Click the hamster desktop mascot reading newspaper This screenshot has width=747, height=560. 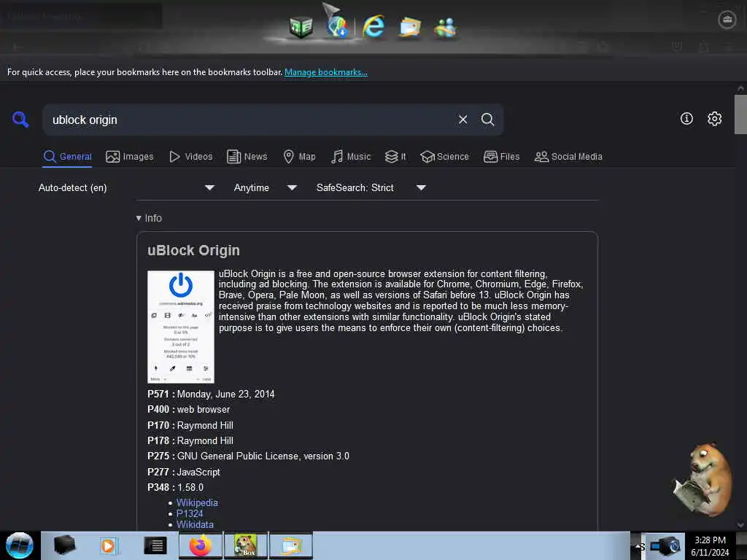click(x=703, y=479)
